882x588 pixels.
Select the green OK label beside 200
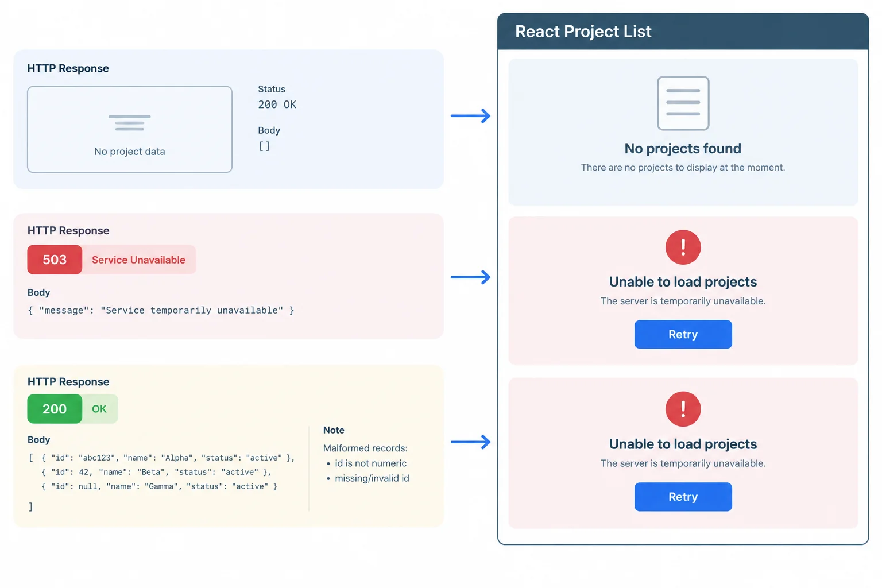tap(99, 409)
